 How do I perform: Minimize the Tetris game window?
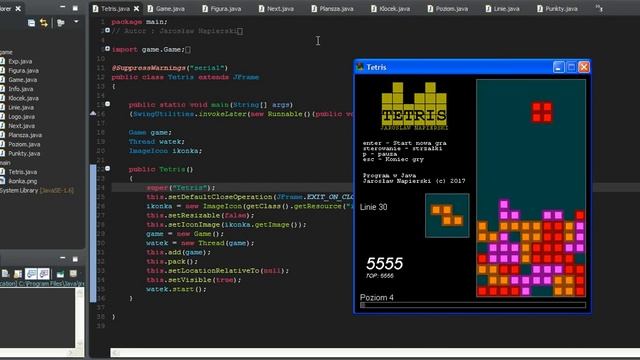click(x=558, y=67)
